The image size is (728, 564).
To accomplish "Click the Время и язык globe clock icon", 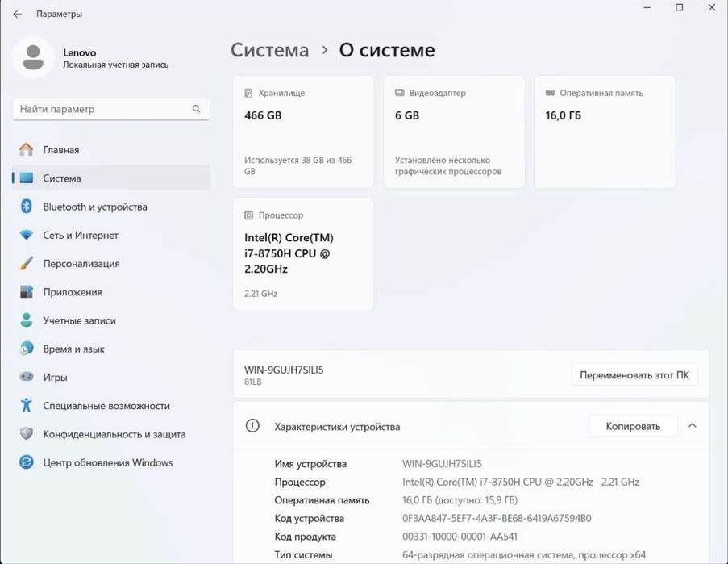I will (x=27, y=349).
